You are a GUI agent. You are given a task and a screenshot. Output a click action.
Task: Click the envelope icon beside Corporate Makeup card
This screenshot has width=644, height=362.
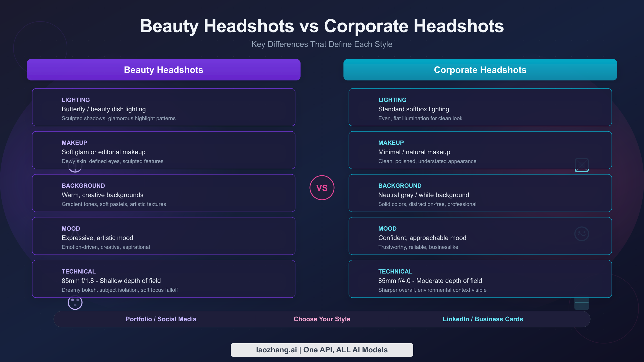coord(582,165)
